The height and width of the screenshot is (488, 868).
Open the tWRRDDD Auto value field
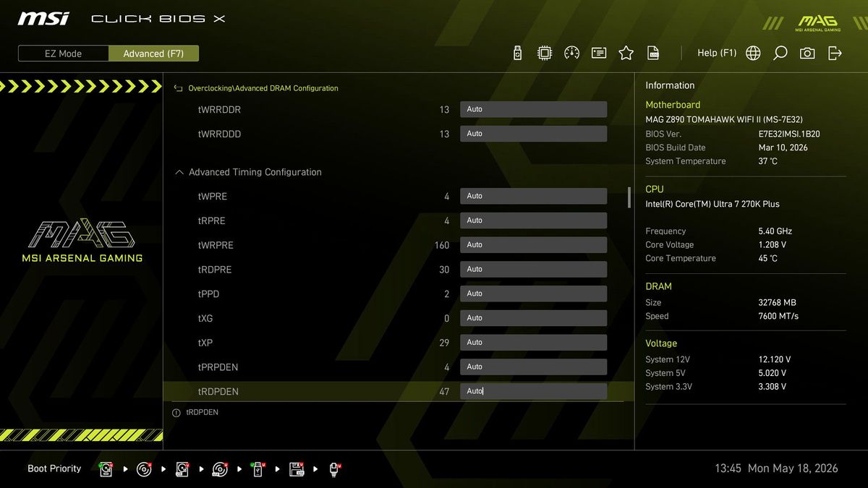click(533, 134)
